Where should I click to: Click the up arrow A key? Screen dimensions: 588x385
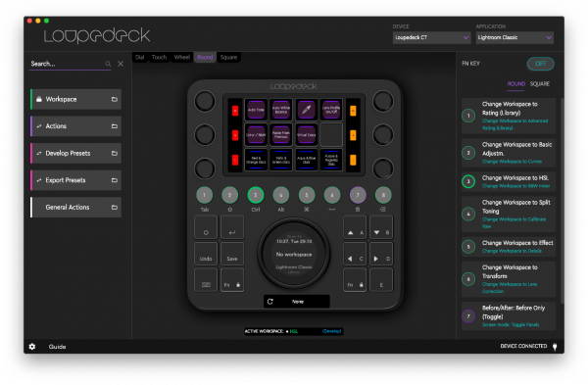click(x=355, y=227)
